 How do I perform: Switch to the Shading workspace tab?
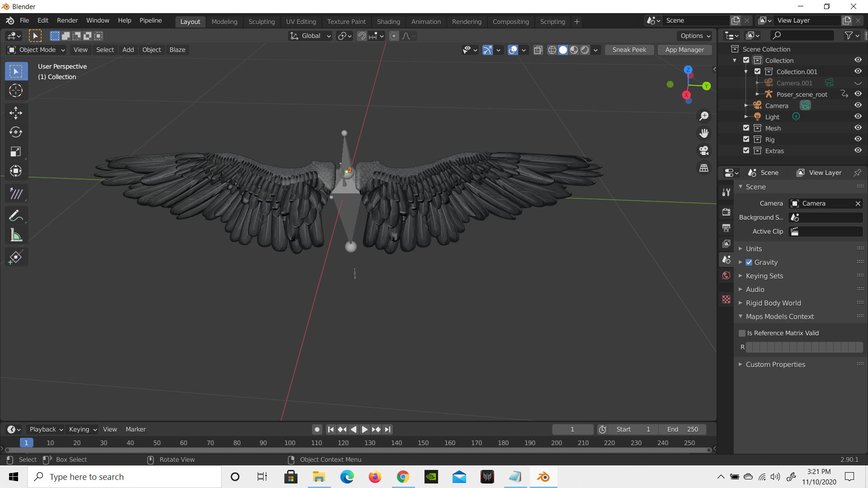point(388,21)
